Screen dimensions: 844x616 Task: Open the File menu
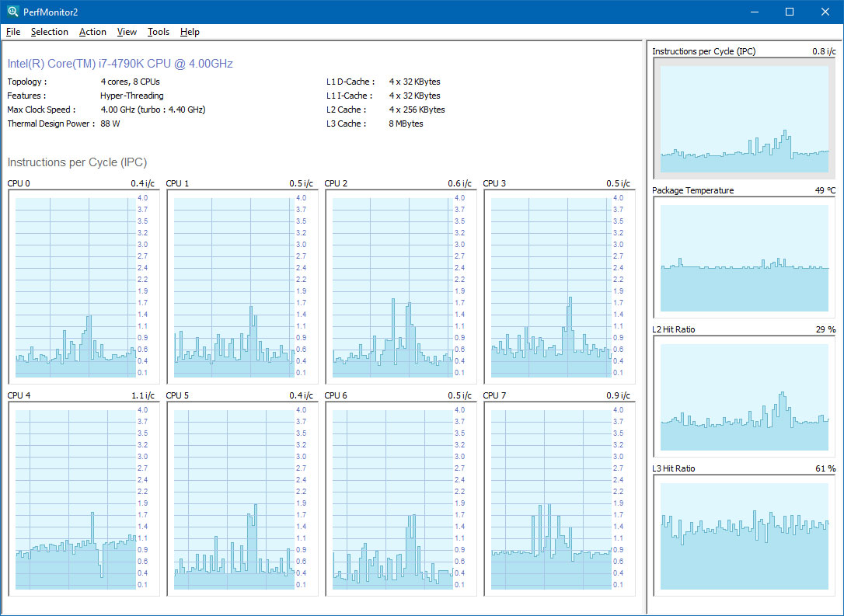pos(13,32)
